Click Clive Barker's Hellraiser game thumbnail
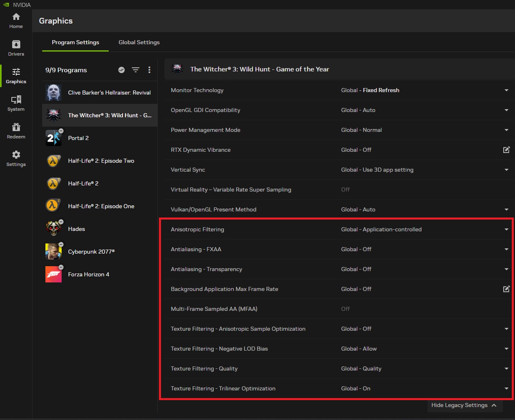515x420 pixels. pos(54,93)
